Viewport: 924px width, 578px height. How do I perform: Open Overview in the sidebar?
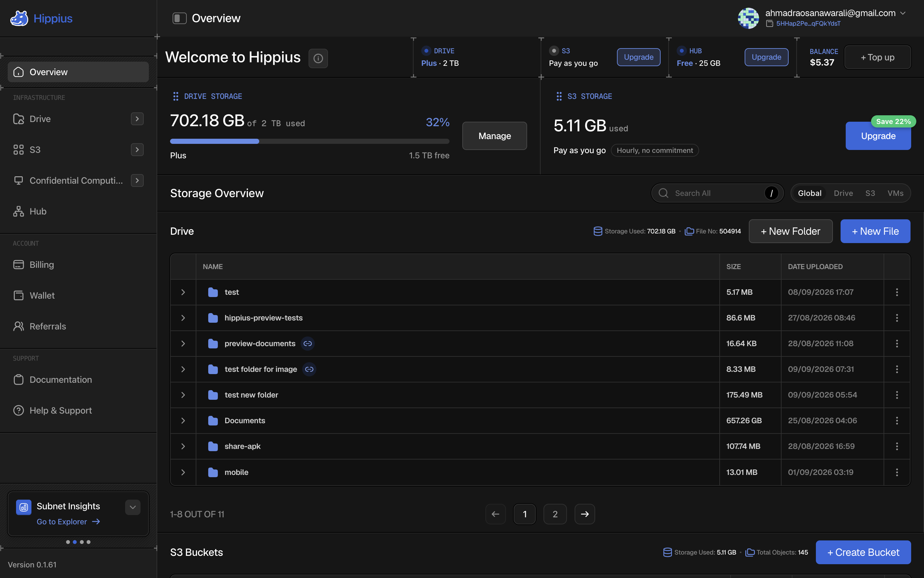click(x=78, y=72)
